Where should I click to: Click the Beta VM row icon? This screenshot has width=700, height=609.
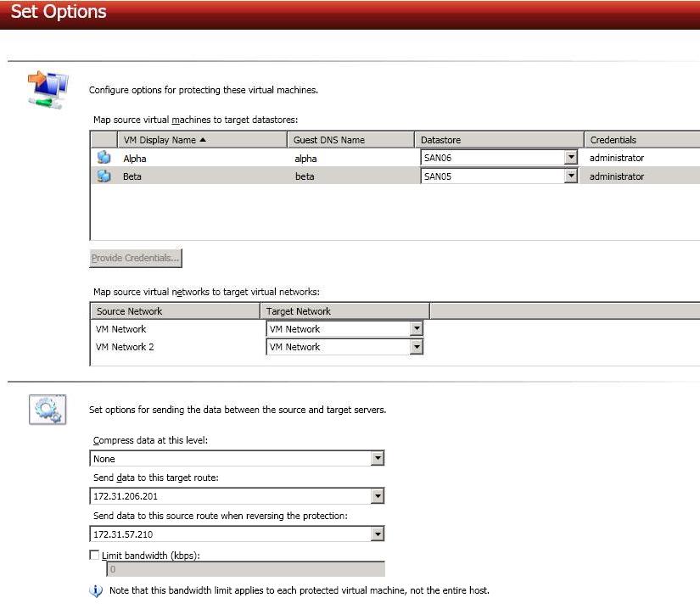click(x=104, y=176)
